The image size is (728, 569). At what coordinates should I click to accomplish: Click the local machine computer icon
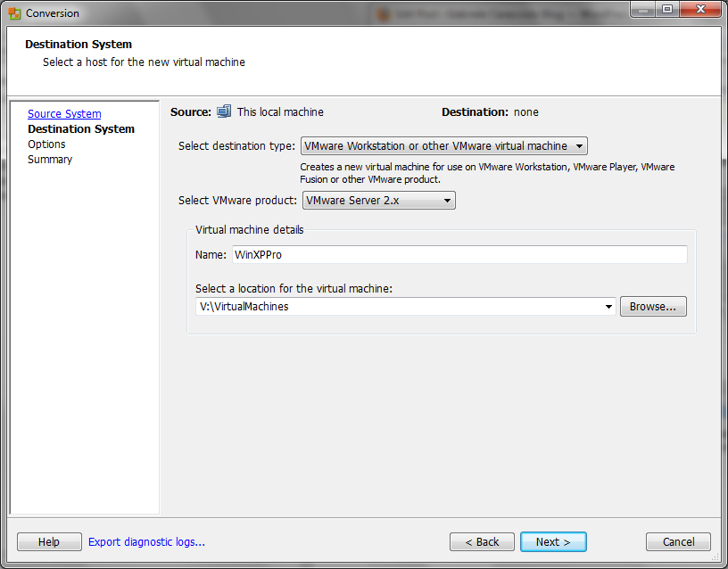[x=224, y=111]
